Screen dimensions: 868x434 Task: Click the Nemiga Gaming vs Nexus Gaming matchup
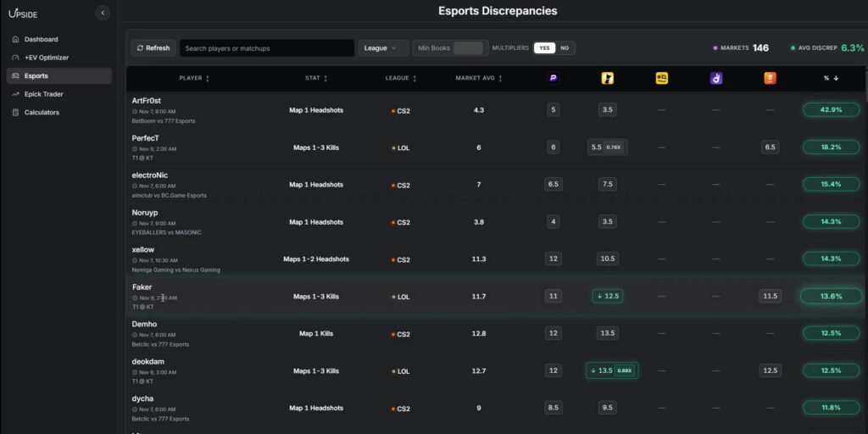tap(176, 270)
